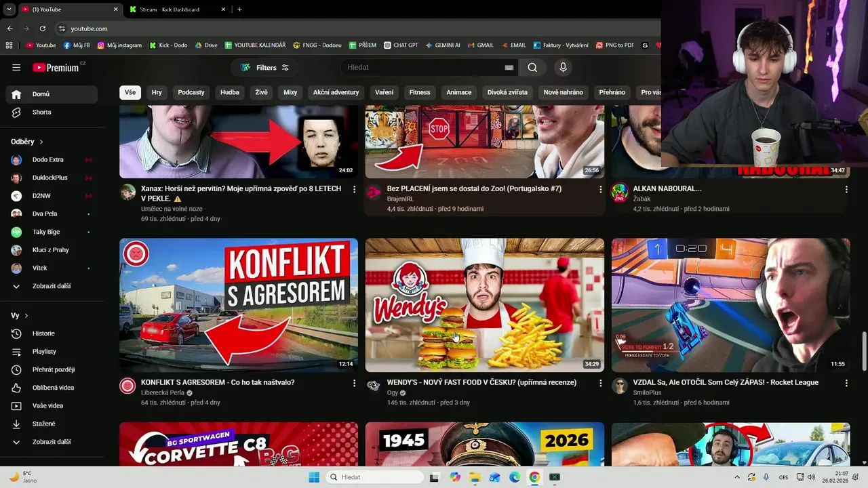Select the Nově nahráno chip

(x=564, y=92)
